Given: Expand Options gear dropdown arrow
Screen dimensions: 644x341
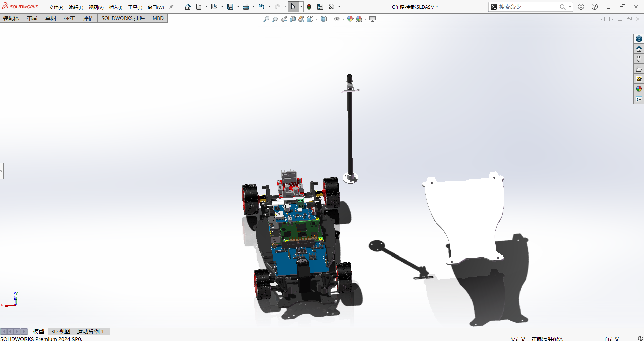Looking at the screenshot, I should (x=339, y=7).
